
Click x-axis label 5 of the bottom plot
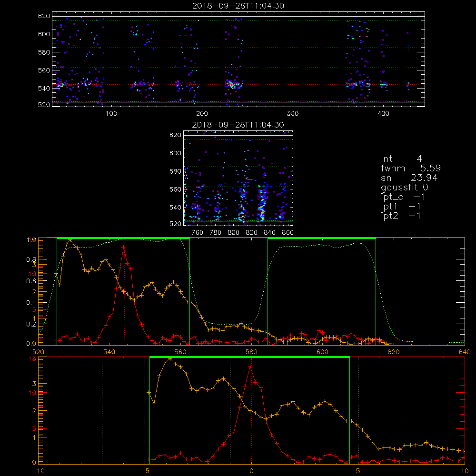[x=358, y=471]
